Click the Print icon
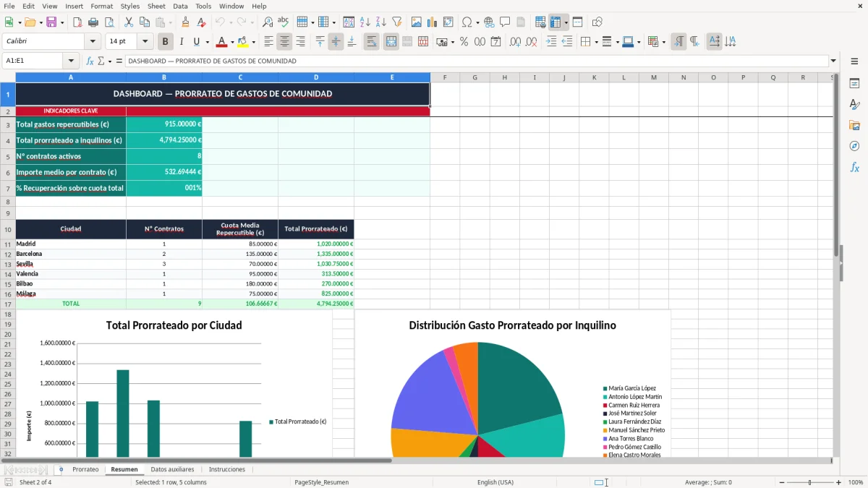Screen dimensions: 868x488 (93, 22)
